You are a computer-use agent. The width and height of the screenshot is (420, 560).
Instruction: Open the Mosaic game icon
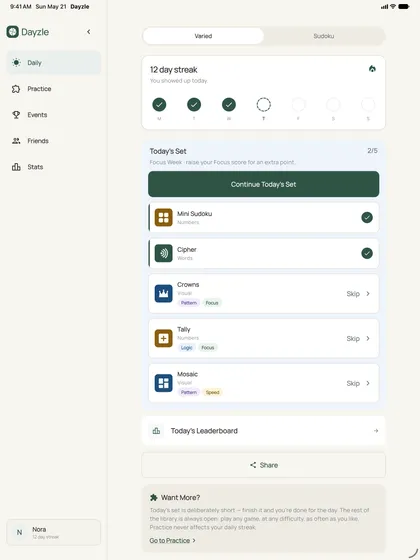click(164, 383)
